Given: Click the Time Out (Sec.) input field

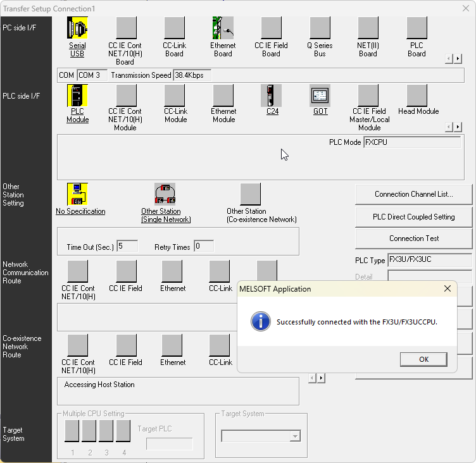Looking at the screenshot, I should point(128,246).
